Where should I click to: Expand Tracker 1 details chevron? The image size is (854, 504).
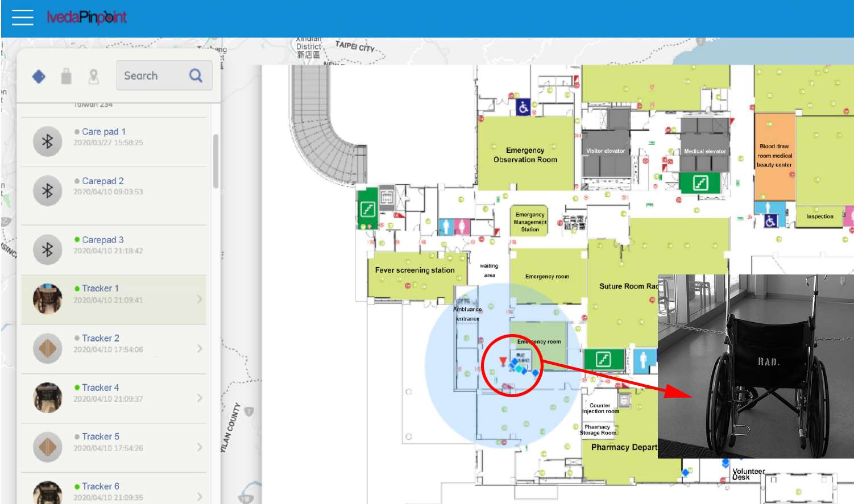(x=200, y=299)
